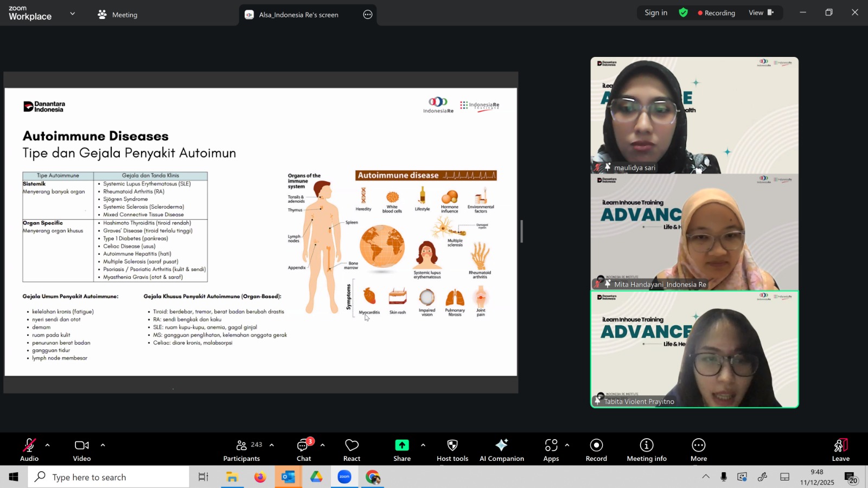This screenshot has width=868, height=488.
Task: Switch to the Meeting tab
Action: tap(118, 15)
